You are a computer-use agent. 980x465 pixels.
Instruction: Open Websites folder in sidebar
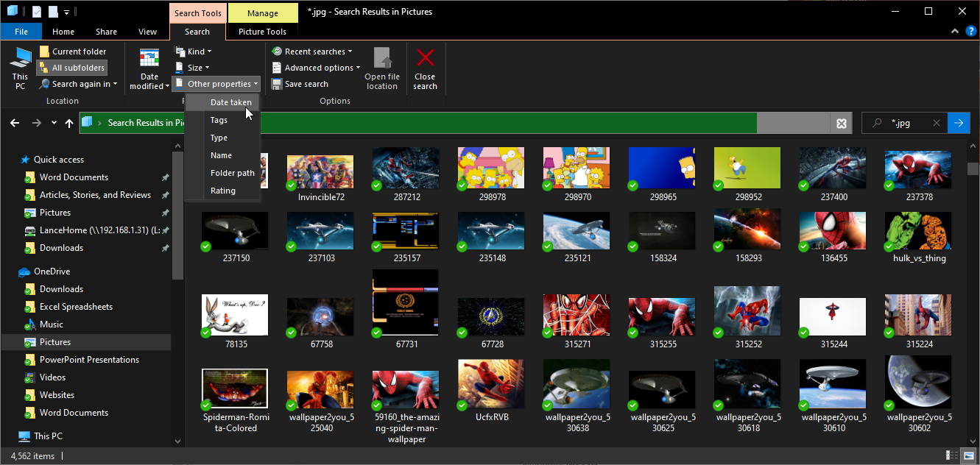pyautogui.click(x=57, y=395)
